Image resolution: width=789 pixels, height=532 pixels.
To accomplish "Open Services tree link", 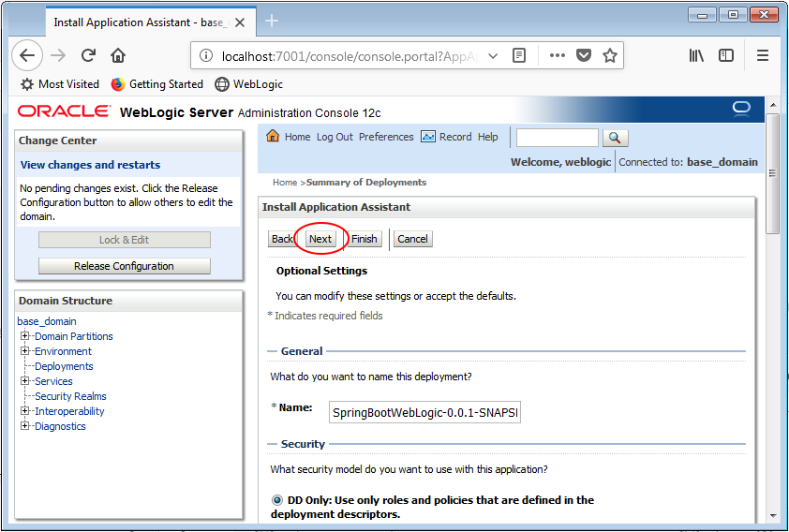I will [53, 381].
